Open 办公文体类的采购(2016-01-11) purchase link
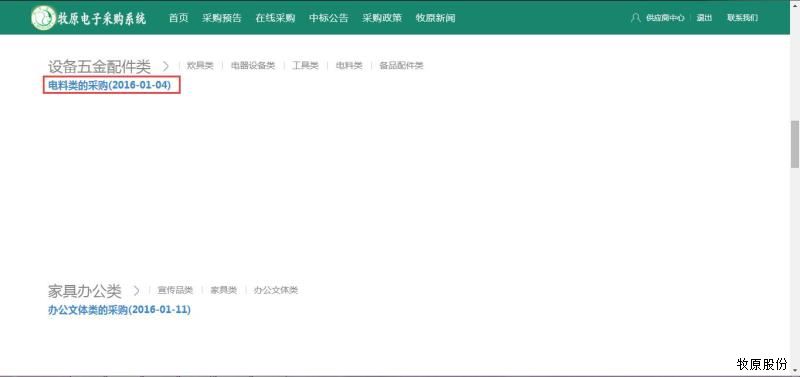 pos(119,310)
